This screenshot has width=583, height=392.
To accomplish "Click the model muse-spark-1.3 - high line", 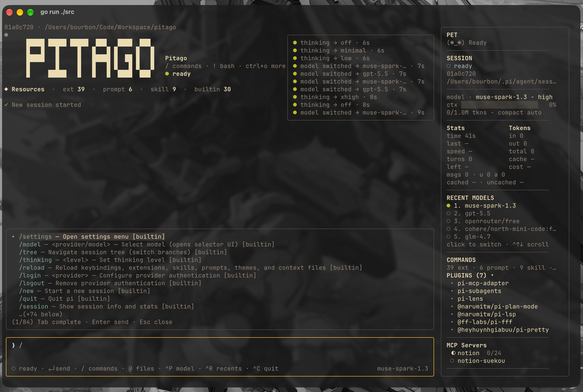I will [499, 97].
